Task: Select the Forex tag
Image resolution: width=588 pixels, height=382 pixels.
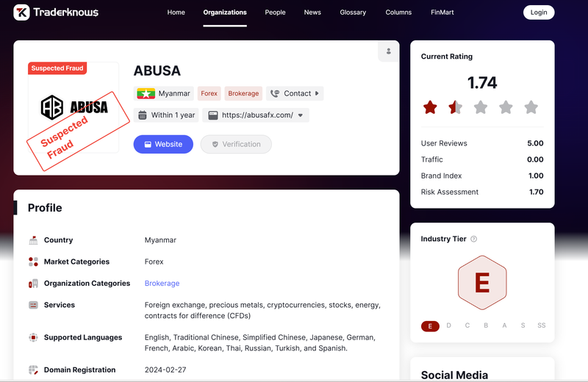Action: (x=209, y=93)
